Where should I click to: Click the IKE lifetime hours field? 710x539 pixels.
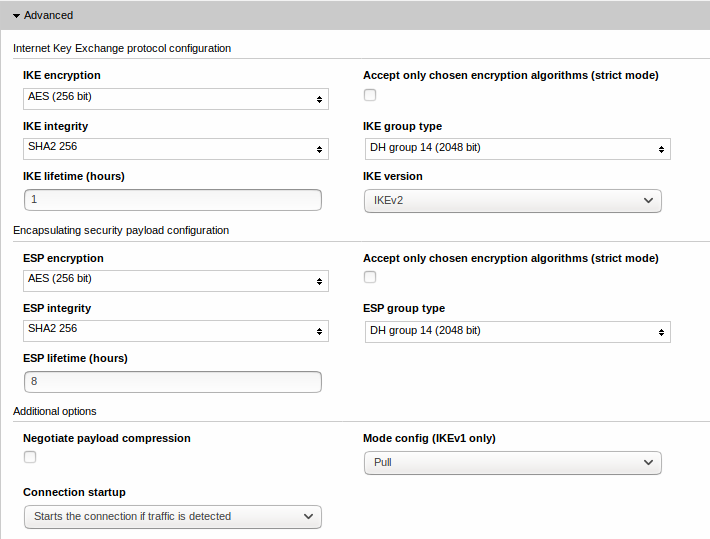pyautogui.click(x=173, y=200)
